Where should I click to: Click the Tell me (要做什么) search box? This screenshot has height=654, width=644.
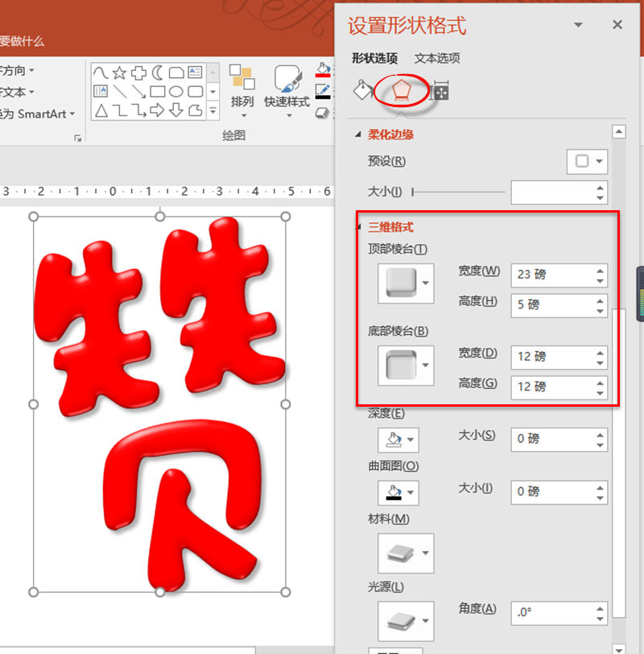pos(22,41)
